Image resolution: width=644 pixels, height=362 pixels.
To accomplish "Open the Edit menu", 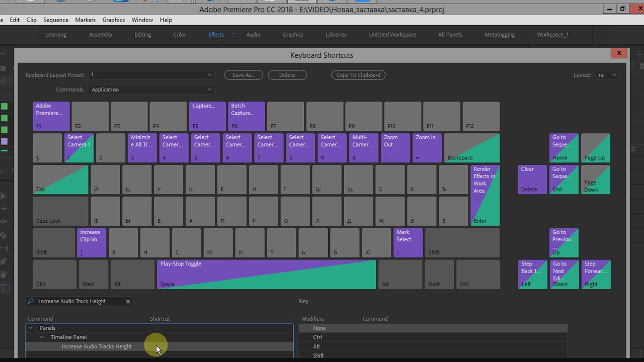I will pyautogui.click(x=15, y=20).
